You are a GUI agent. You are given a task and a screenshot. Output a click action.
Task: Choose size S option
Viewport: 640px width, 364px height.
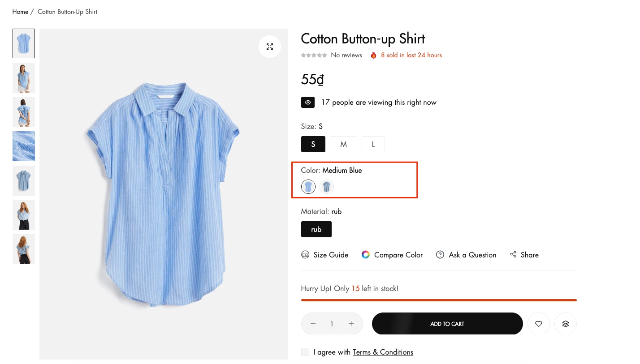pos(313,144)
